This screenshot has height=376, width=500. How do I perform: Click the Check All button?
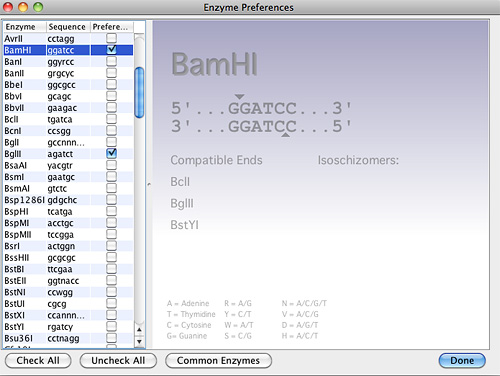pyautogui.click(x=38, y=361)
